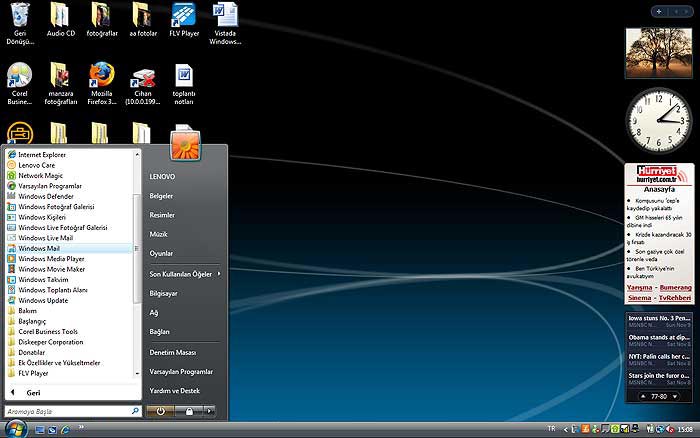The width and height of the screenshot is (700, 438).
Task: Open Bilgisayar in Start menu
Action: click(163, 293)
